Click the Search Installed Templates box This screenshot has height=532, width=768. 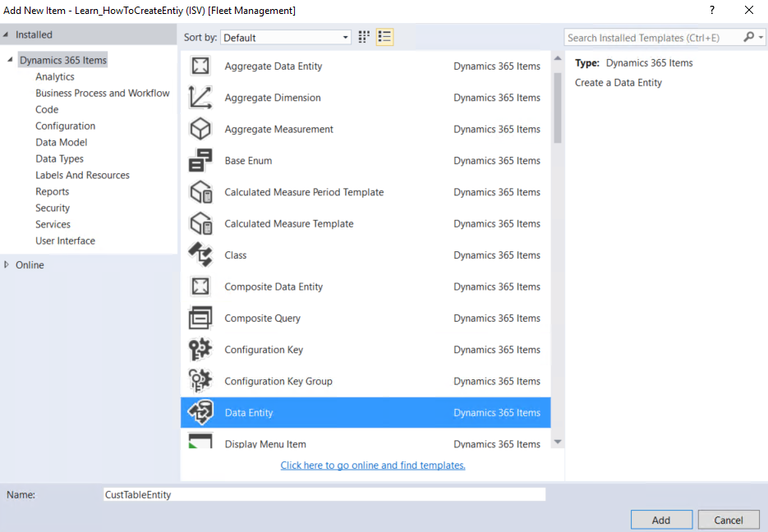tap(654, 38)
